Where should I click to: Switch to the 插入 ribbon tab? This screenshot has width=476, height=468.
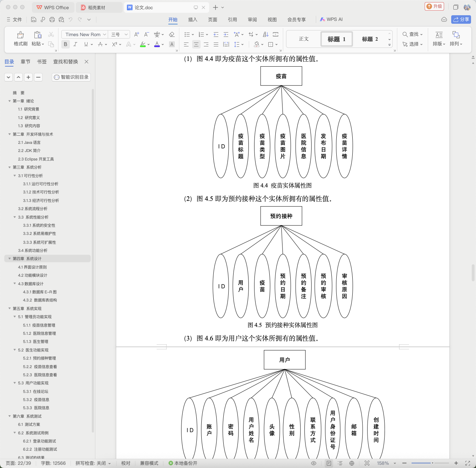tap(192, 19)
